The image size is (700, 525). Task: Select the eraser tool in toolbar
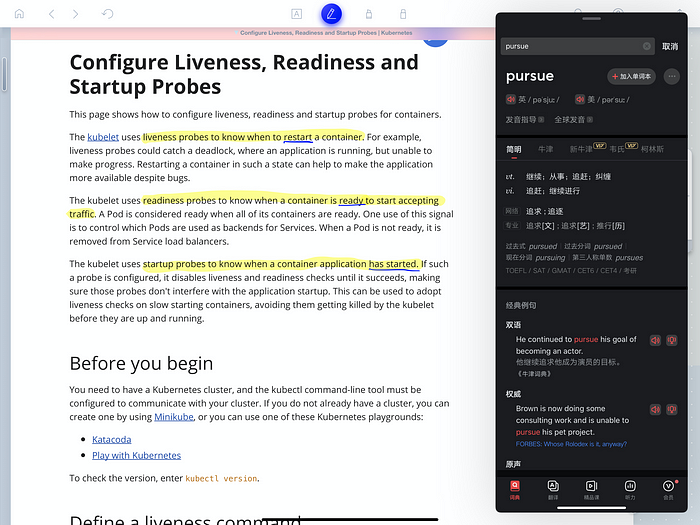coord(403,14)
